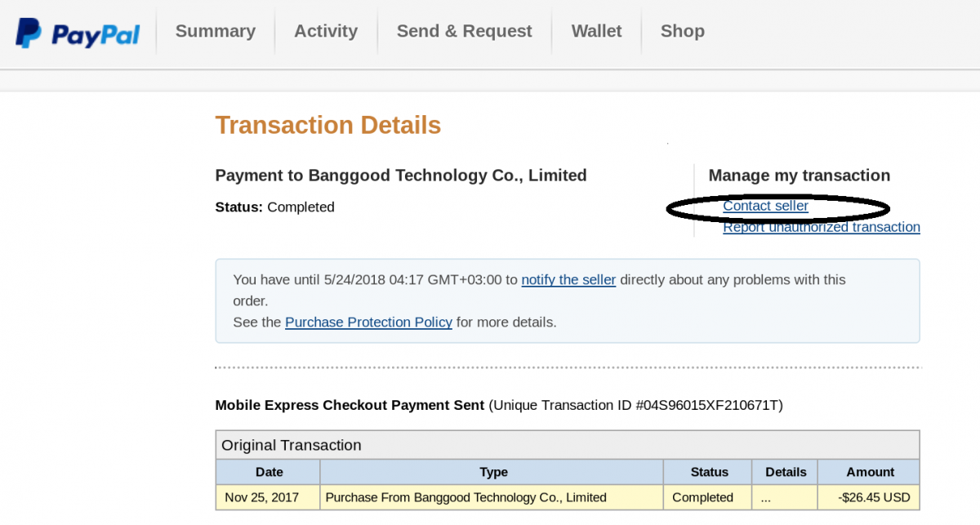Click the Mobile Express Checkout Payment Sent label
Screen dimensions: 980x525
(350, 405)
